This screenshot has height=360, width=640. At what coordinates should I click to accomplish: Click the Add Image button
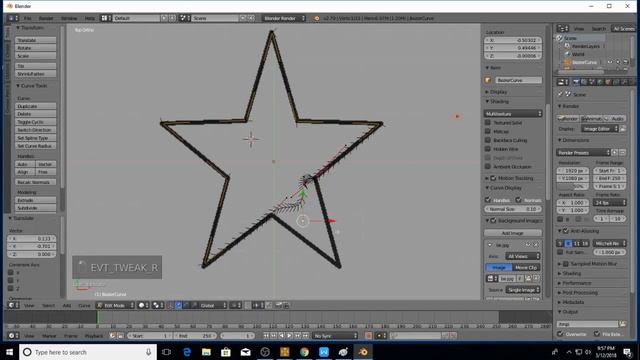(x=513, y=233)
